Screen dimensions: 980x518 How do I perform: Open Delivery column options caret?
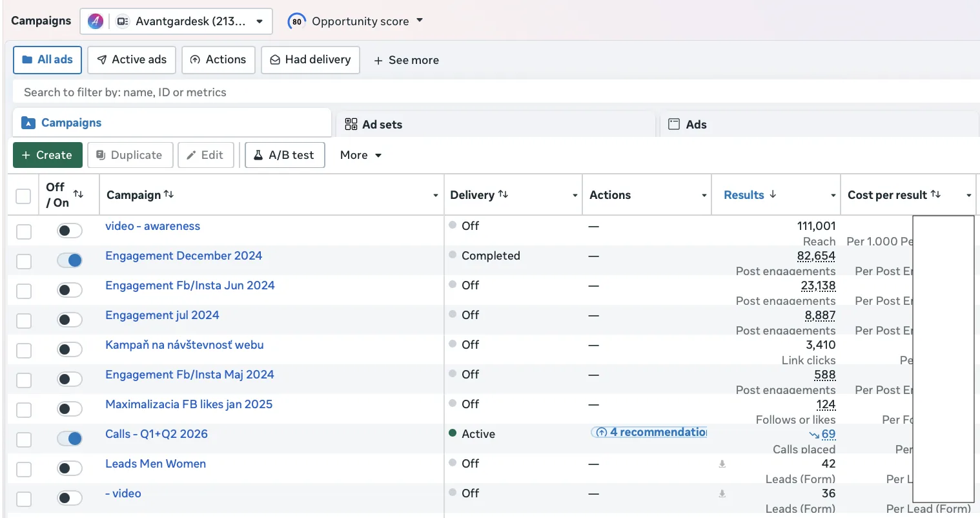pyautogui.click(x=575, y=195)
